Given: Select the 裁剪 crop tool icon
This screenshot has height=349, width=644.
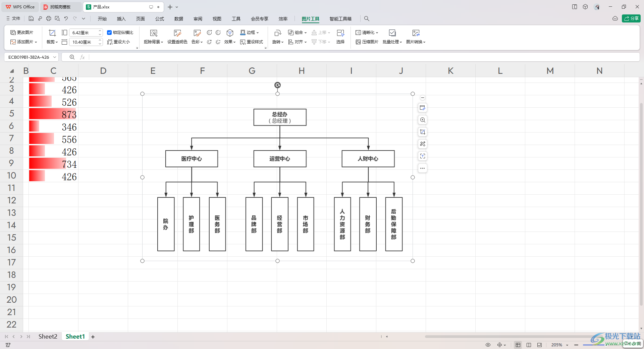Looking at the screenshot, I should tap(52, 33).
